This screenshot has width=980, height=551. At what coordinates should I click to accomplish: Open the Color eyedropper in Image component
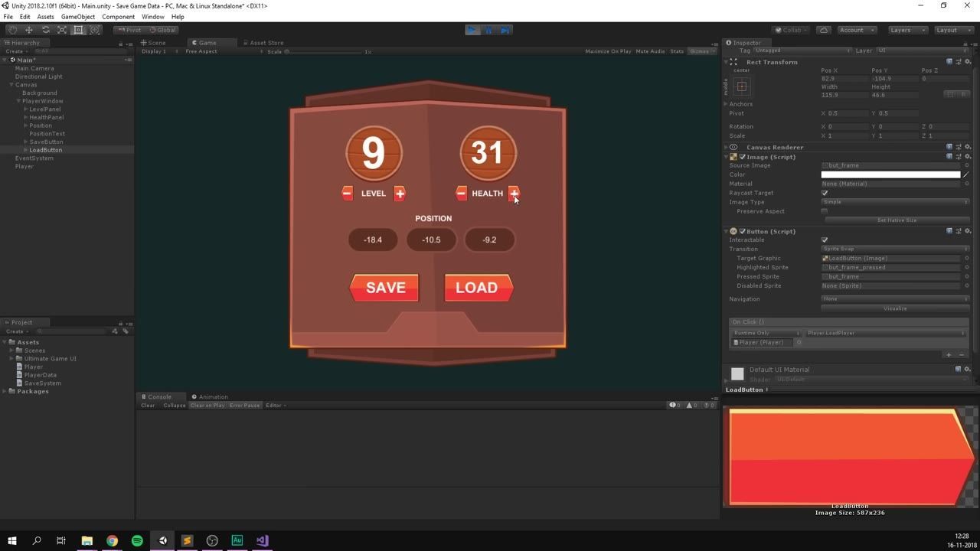click(x=966, y=174)
